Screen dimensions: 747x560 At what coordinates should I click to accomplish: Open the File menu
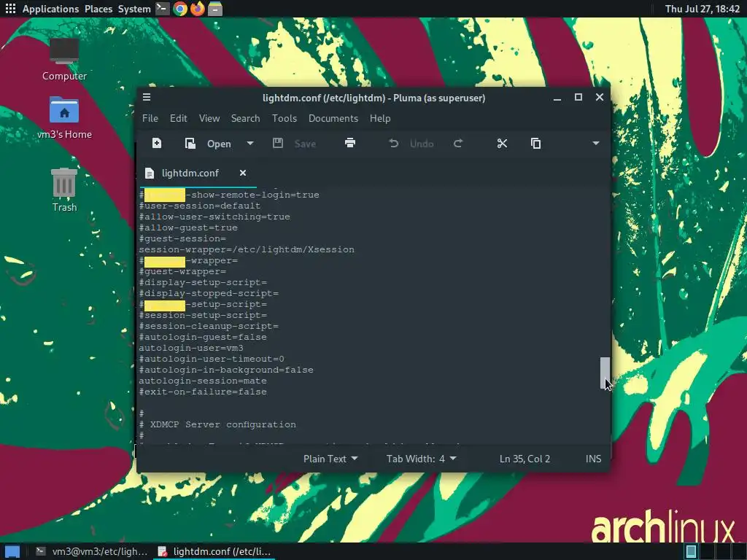[150, 118]
